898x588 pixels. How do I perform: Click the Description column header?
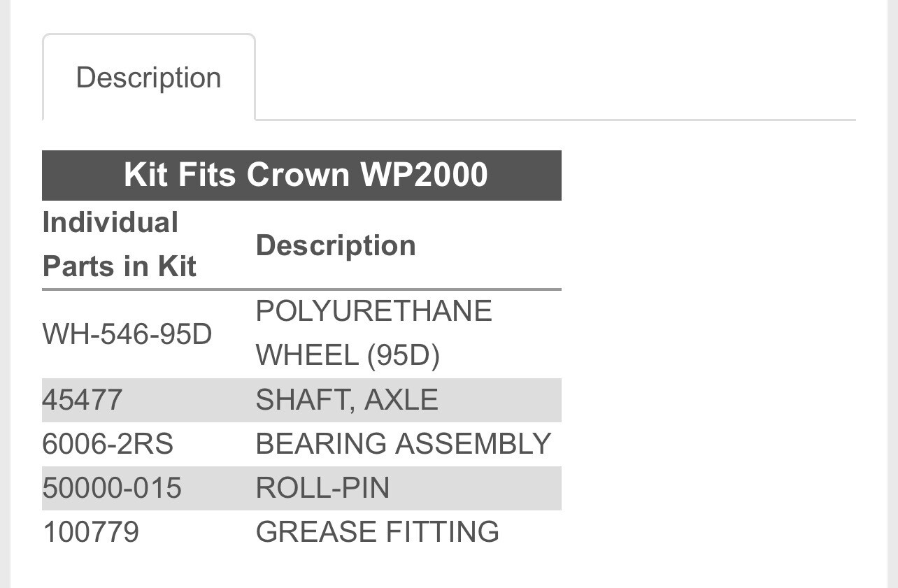pyautogui.click(x=336, y=245)
